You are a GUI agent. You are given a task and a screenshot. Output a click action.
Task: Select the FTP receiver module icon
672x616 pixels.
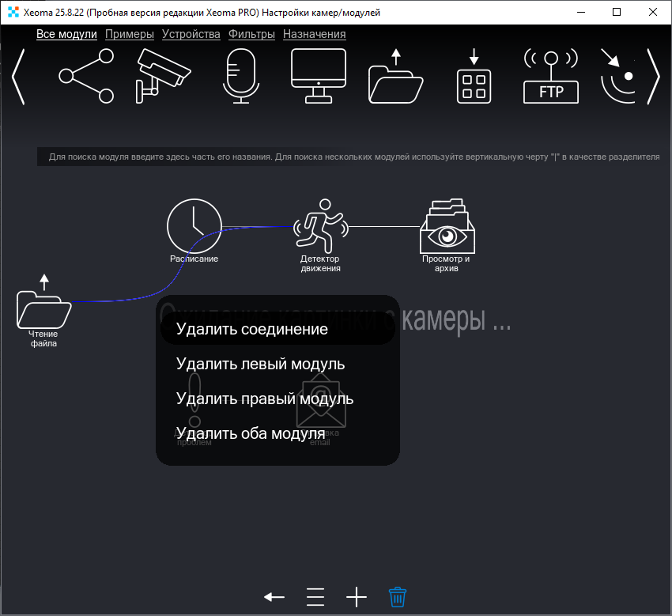(x=551, y=76)
